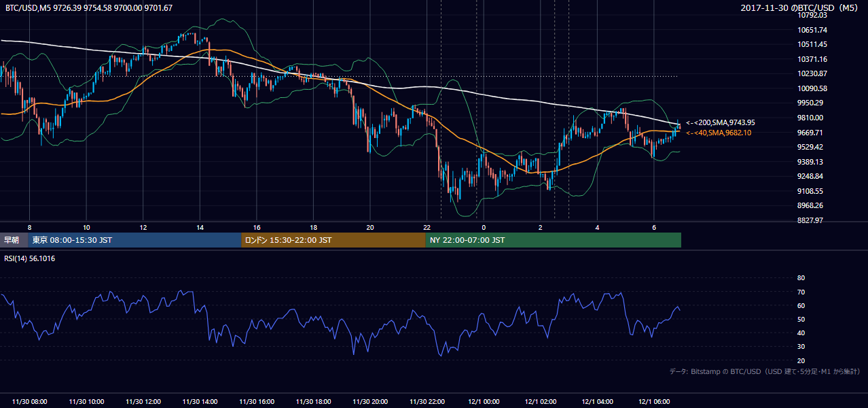Select hour label 14 under price chart
This screenshot has width=868, height=408.
(200, 227)
